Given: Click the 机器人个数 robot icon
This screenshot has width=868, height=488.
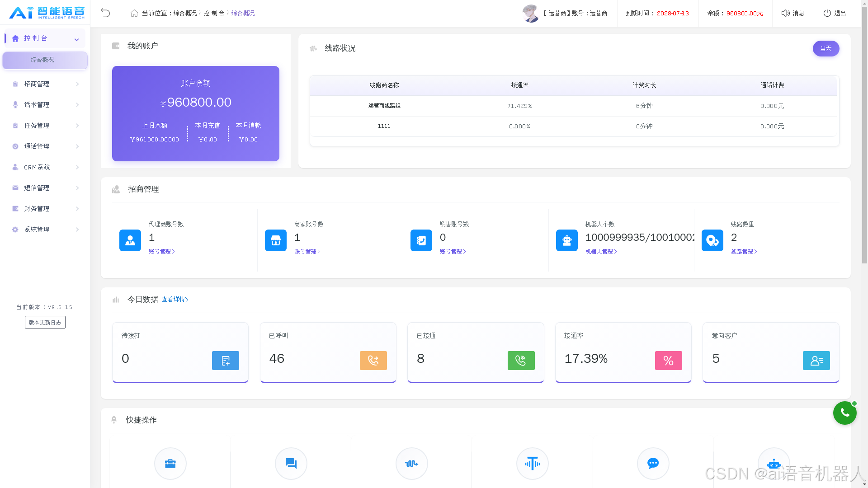Looking at the screenshot, I should pyautogui.click(x=567, y=240).
